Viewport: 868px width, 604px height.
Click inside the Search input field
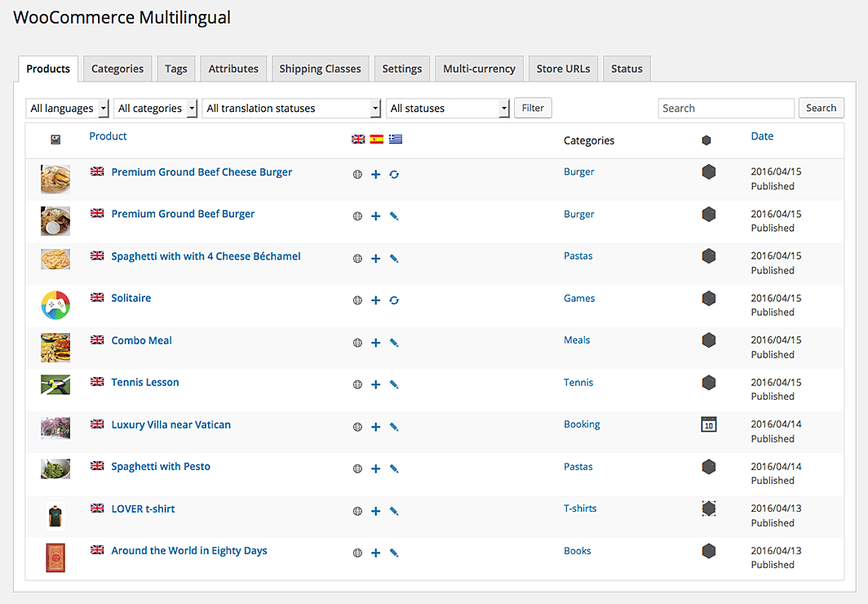click(x=726, y=108)
